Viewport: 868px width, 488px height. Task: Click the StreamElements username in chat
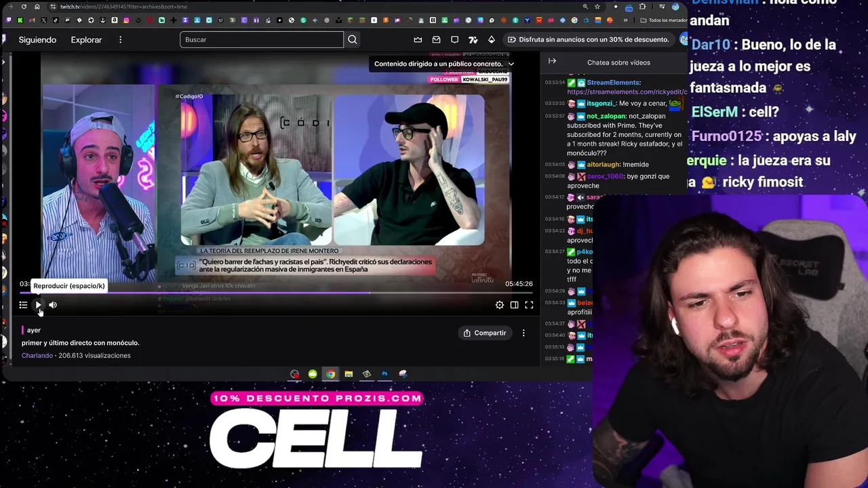[x=613, y=83]
